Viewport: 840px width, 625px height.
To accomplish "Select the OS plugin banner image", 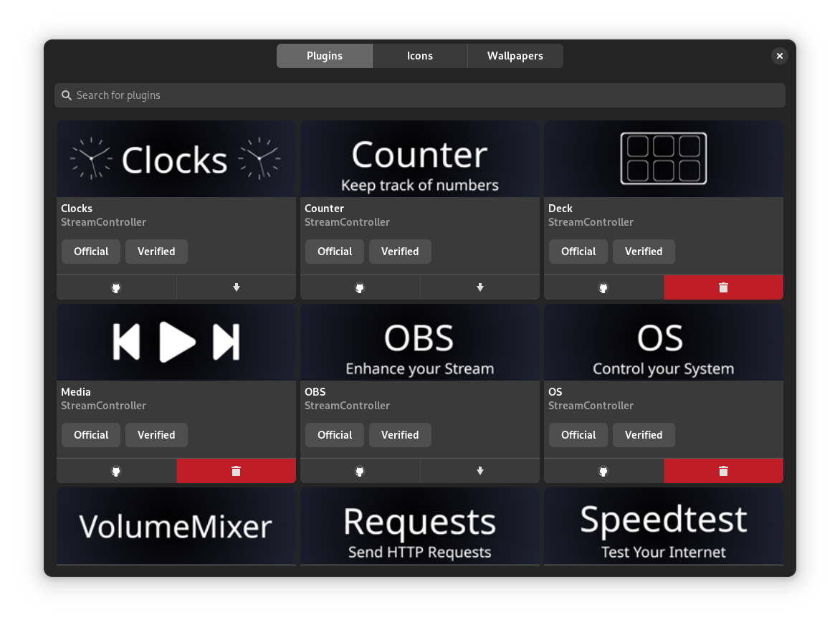I will [x=664, y=343].
